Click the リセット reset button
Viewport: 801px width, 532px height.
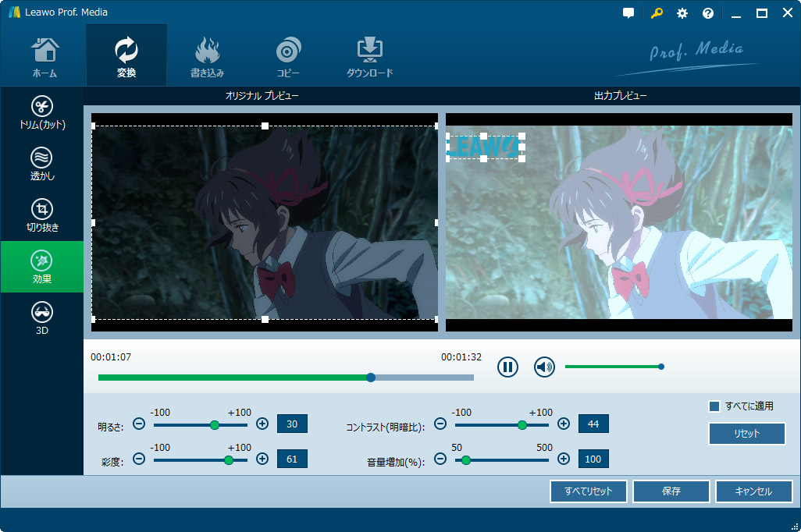click(747, 434)
